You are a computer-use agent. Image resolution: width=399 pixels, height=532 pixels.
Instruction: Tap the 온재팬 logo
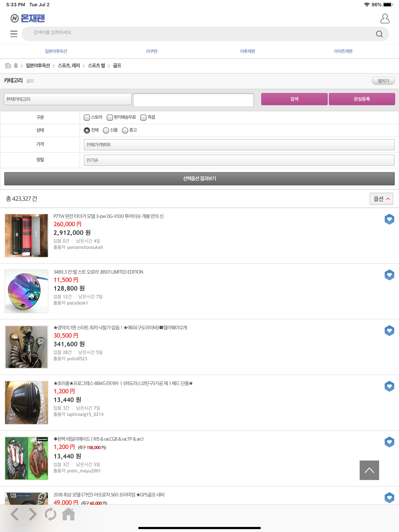tap(28, 18)
